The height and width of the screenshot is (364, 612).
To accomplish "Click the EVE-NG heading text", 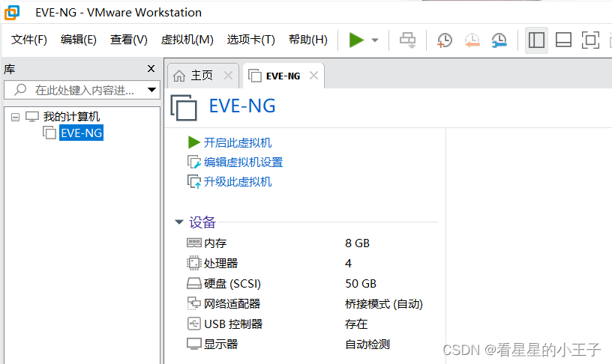I will pyautogui.click(x=242, y=106).
